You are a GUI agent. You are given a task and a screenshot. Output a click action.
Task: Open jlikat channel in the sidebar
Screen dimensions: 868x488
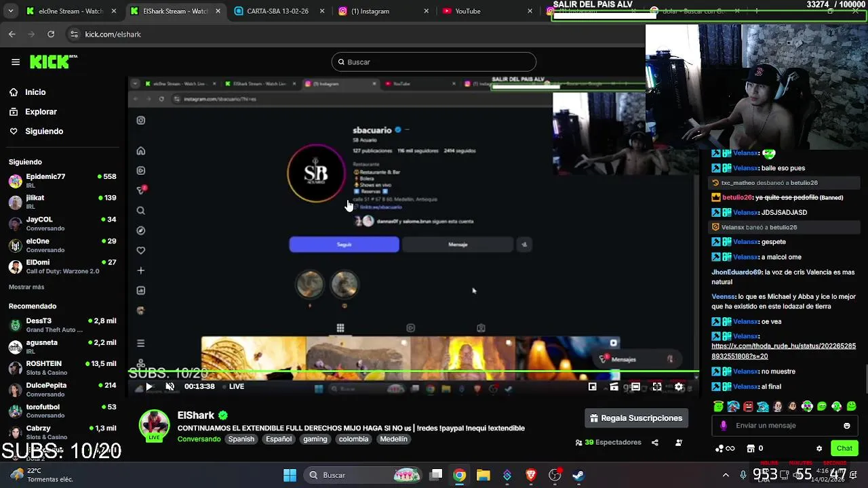[x=62, y=202]
